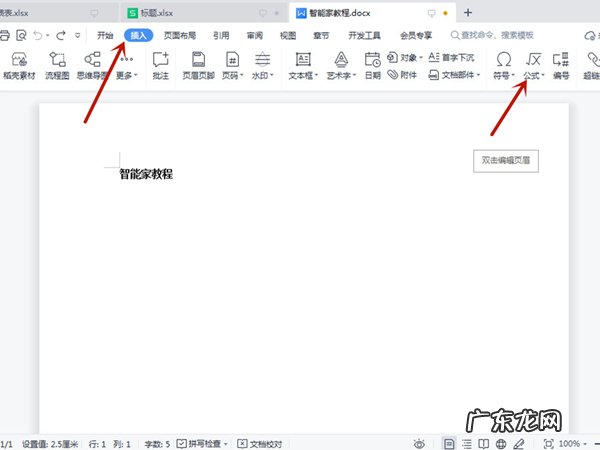Viewport: 600px width, 450px height.
Task: Open the customize quick access dropdown
Action: (x=77, y=36)
